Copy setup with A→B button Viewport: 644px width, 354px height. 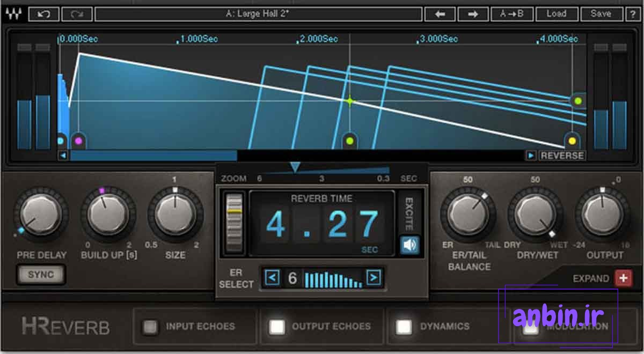pyautogui.click(x=511, y=14)
